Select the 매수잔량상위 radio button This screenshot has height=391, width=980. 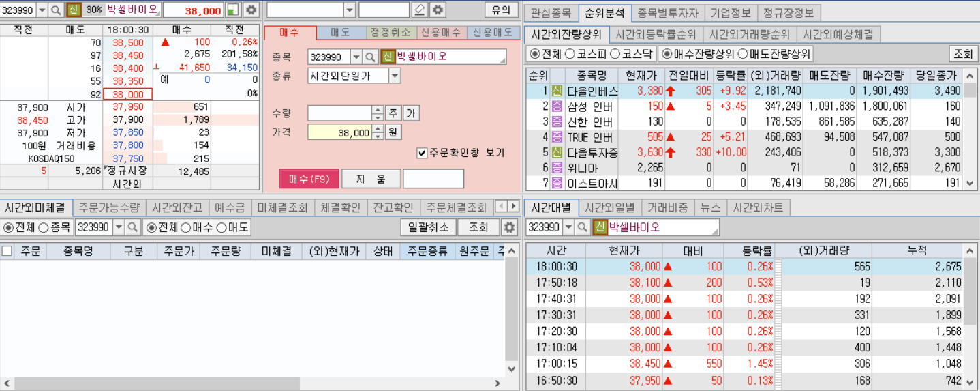coord(667,54)
